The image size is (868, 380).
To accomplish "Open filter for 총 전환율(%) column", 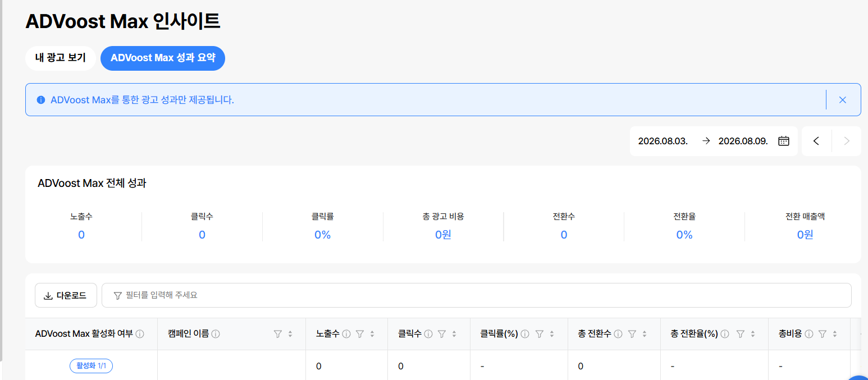I will 740,334.
